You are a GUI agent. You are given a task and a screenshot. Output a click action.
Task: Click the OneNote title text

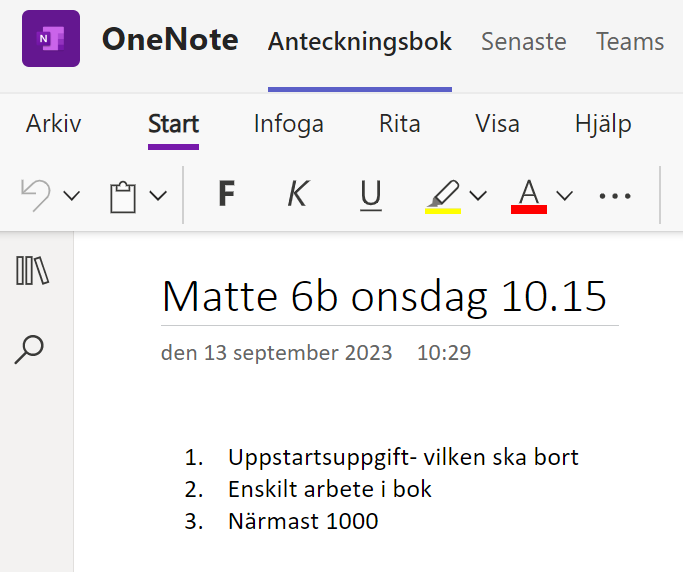(x=170, y=39)
